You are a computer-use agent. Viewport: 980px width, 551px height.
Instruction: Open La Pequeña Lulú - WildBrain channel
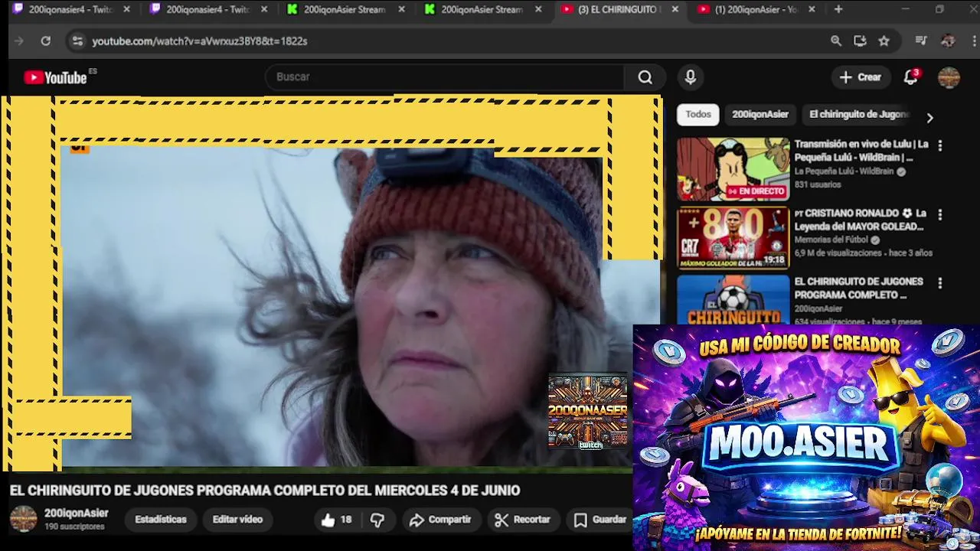tap(843, 171)
